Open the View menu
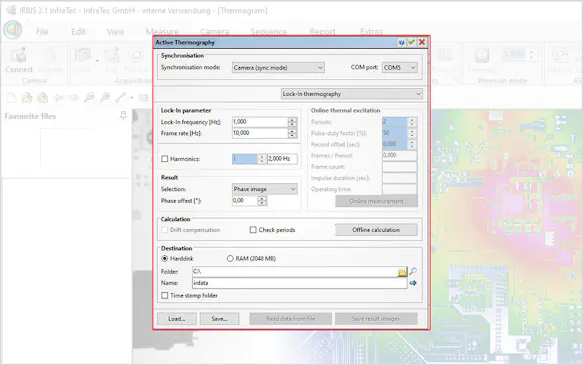 [115, 32]
